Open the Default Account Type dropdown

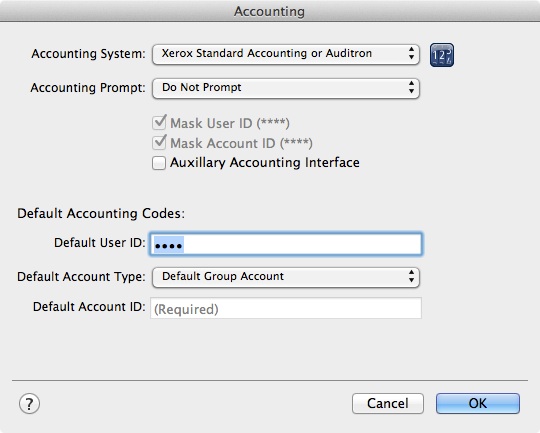286,277
